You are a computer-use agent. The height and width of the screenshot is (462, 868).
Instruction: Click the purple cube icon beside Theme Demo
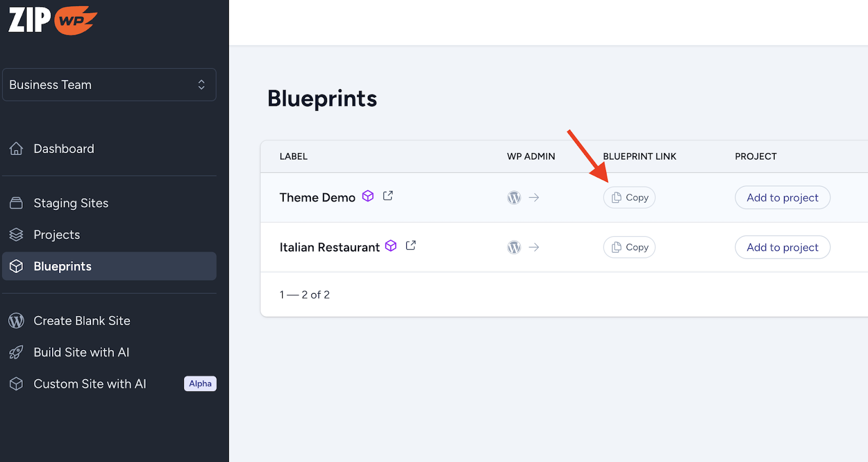(x=368, y=196)
